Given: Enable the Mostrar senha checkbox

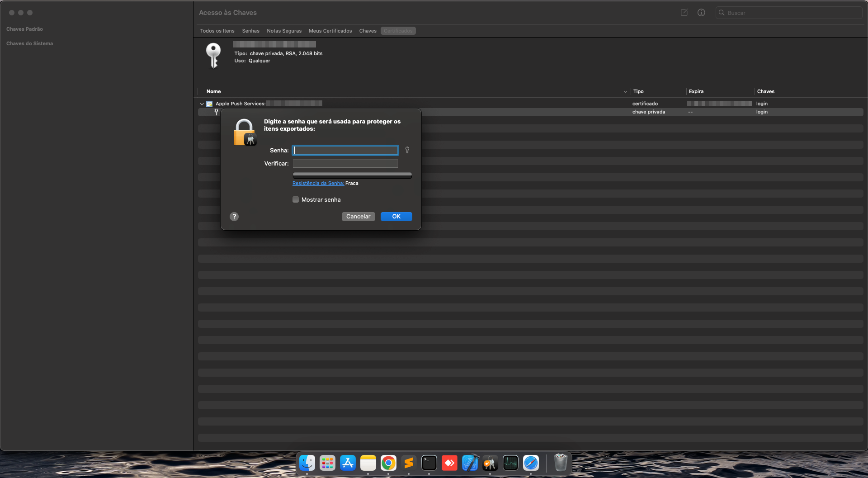Looking at the screenshot, I should (x=296, y=199).
